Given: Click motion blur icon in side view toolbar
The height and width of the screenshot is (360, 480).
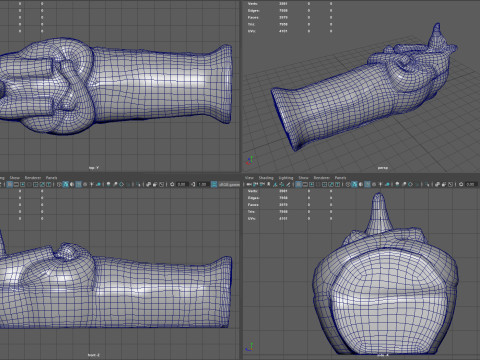Looking at the screenshot, I should pyautogui.click(x=403, y=184).
